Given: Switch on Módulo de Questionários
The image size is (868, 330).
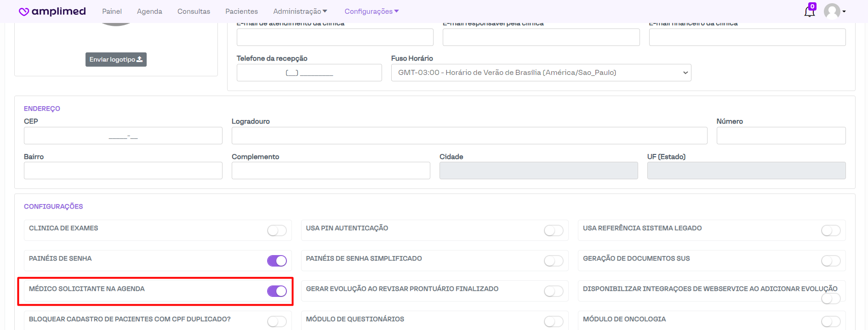Looking at the screenshot, I should pos(554,321).
